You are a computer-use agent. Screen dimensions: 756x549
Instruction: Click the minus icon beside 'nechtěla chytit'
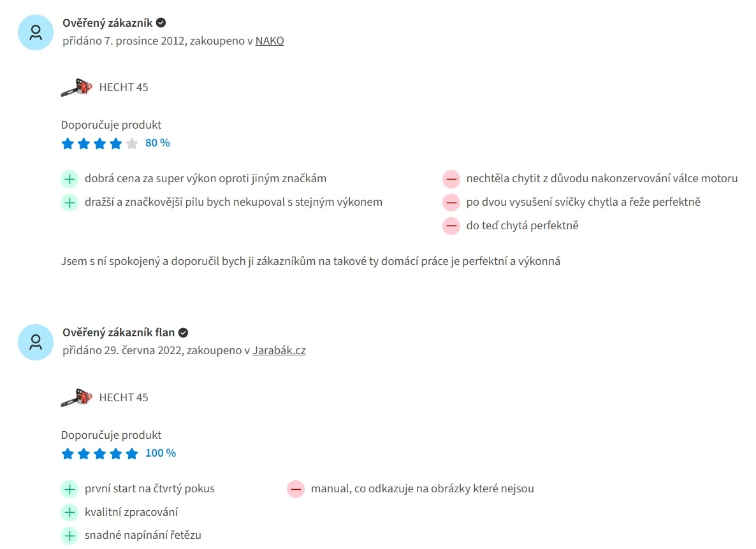pyautogui.click(x=451, y=179)
